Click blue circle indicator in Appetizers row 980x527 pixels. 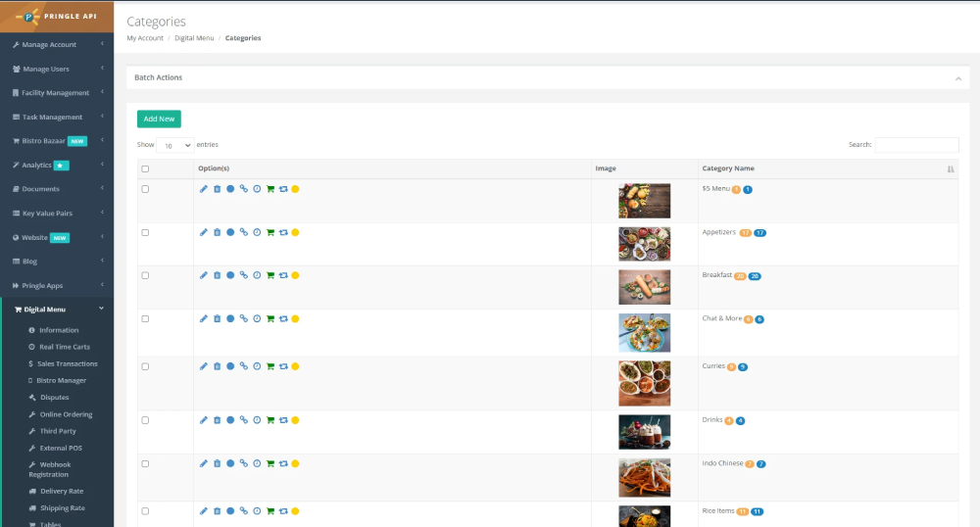click(x=230, y=232)
